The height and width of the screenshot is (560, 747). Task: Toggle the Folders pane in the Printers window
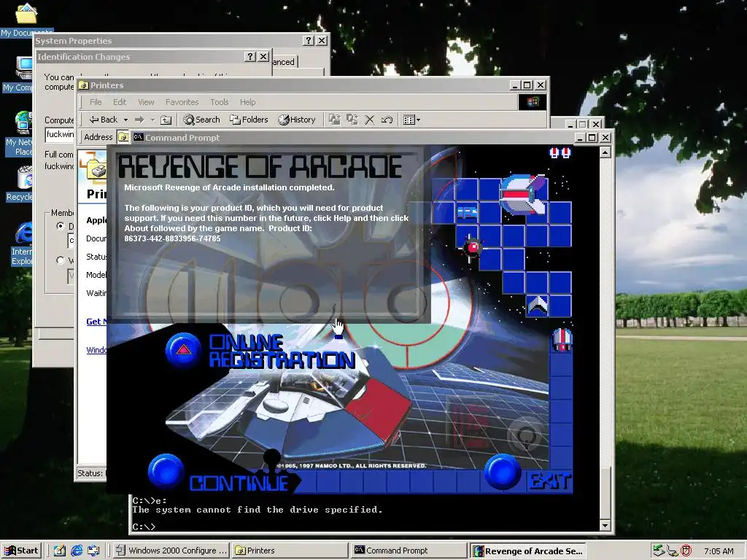(x=249, y=120)
